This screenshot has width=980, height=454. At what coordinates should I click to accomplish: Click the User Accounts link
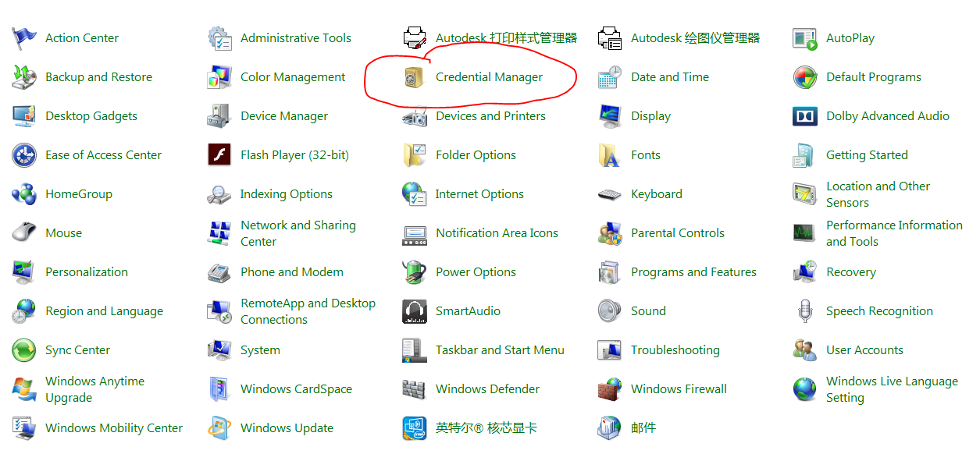click(x=864, y=350)
